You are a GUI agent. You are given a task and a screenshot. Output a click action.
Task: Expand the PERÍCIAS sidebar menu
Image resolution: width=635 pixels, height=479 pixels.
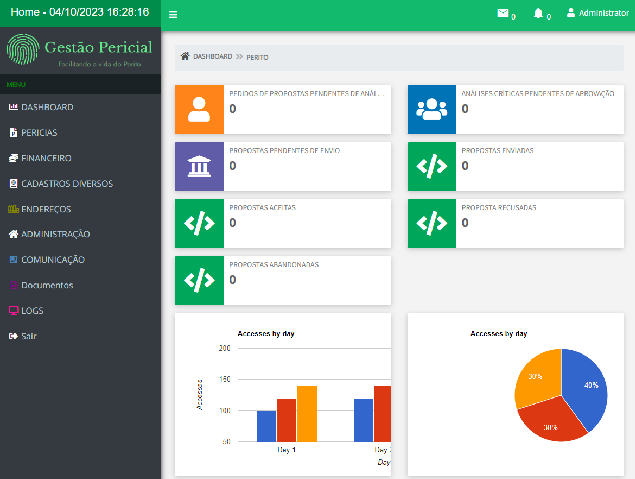39,133
